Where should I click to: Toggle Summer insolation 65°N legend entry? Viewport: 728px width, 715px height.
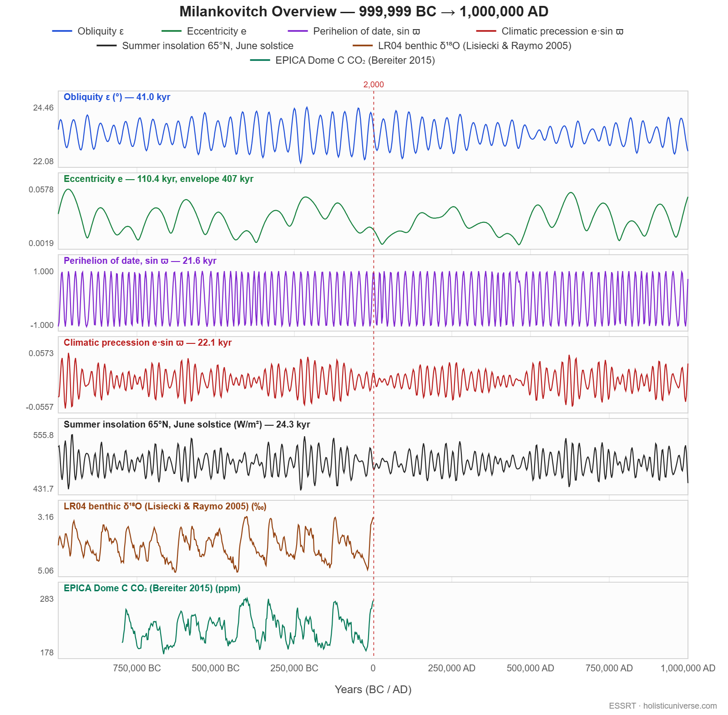[x=195, y=45]
